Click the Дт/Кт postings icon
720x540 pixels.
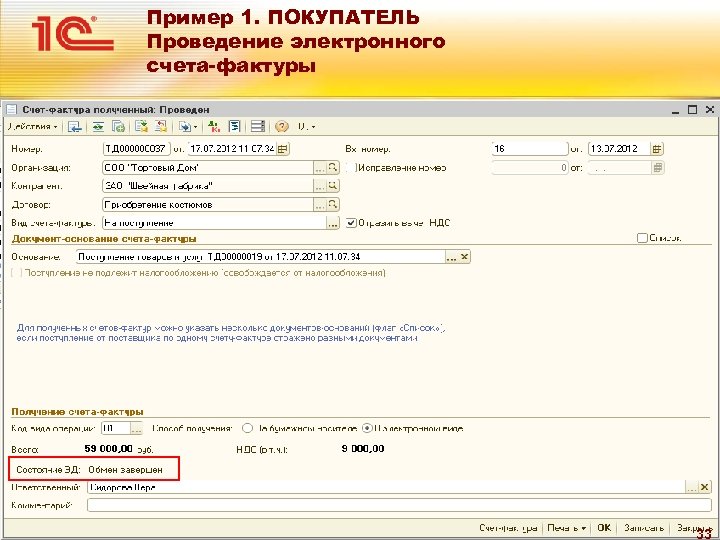pos(214,126)
